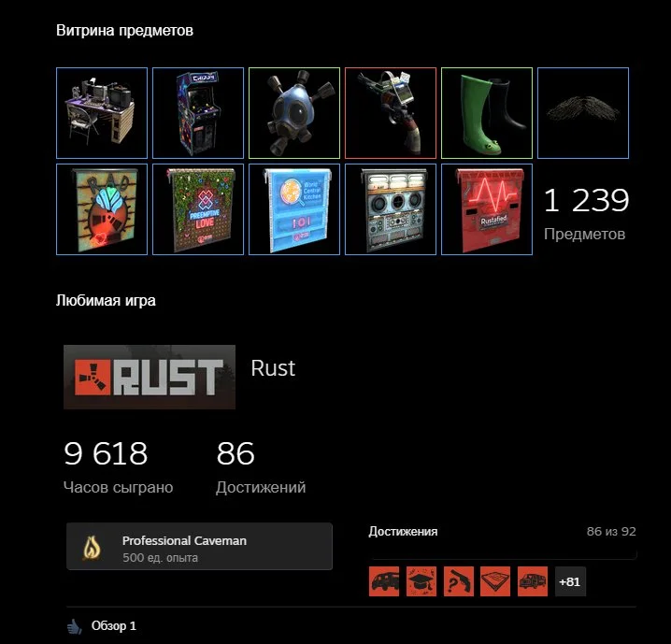Image resolution: width=671 pixels, height=644 pixels.
Task: Open the red Rustafied door skin
Action: click(x=487, y=209)
